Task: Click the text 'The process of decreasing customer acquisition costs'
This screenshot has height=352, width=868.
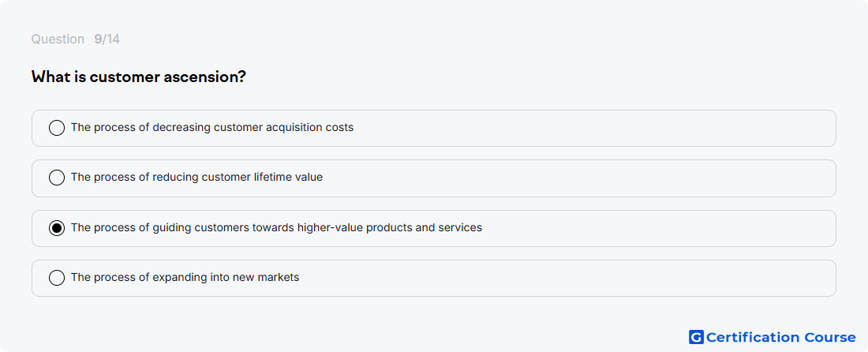Action: coord(212,127)
